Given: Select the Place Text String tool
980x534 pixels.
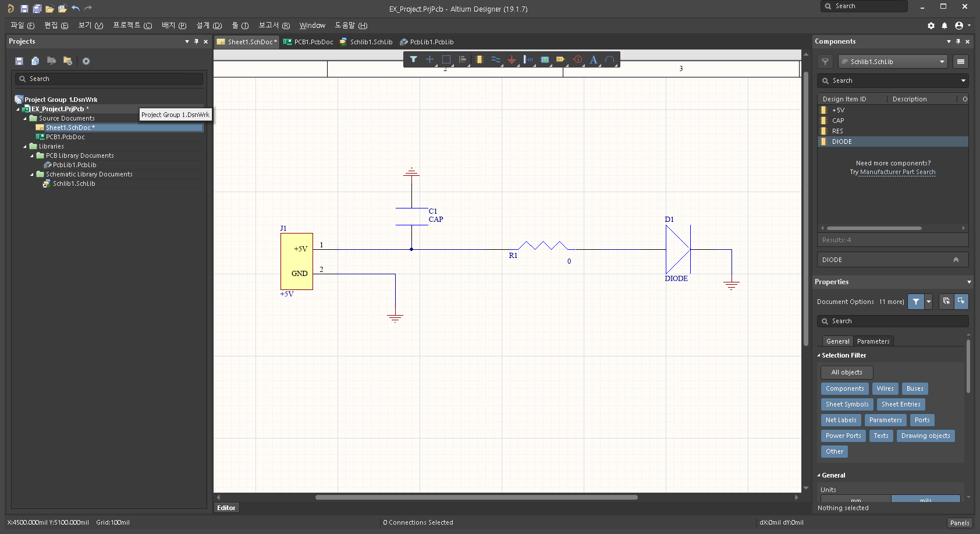Looking at the screenshot, I should (x=594, y=59).
